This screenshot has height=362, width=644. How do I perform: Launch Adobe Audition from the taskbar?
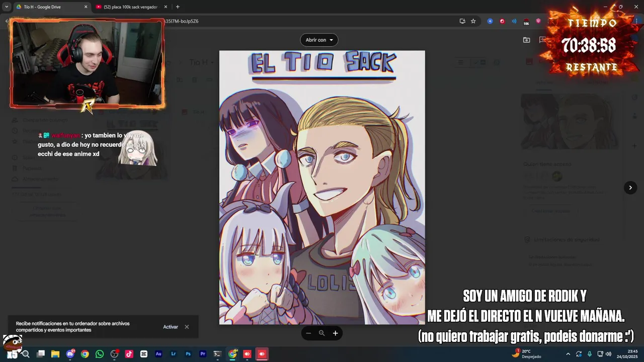(x=158, y=354)
